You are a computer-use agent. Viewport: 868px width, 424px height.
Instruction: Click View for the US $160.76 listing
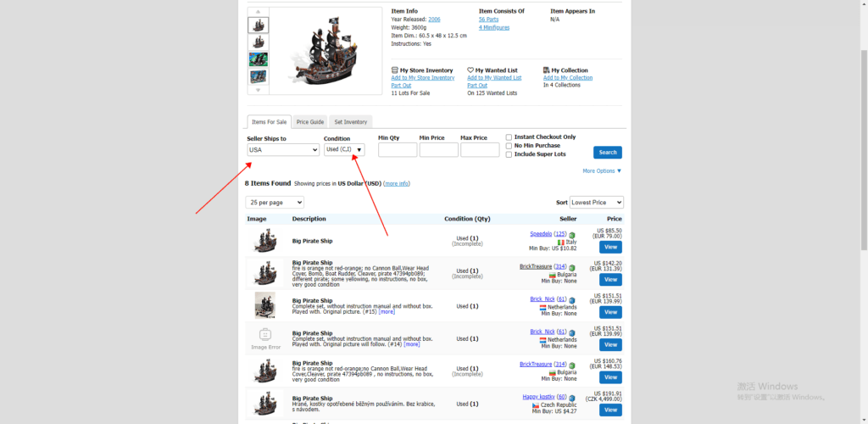(x=610, y=377)
